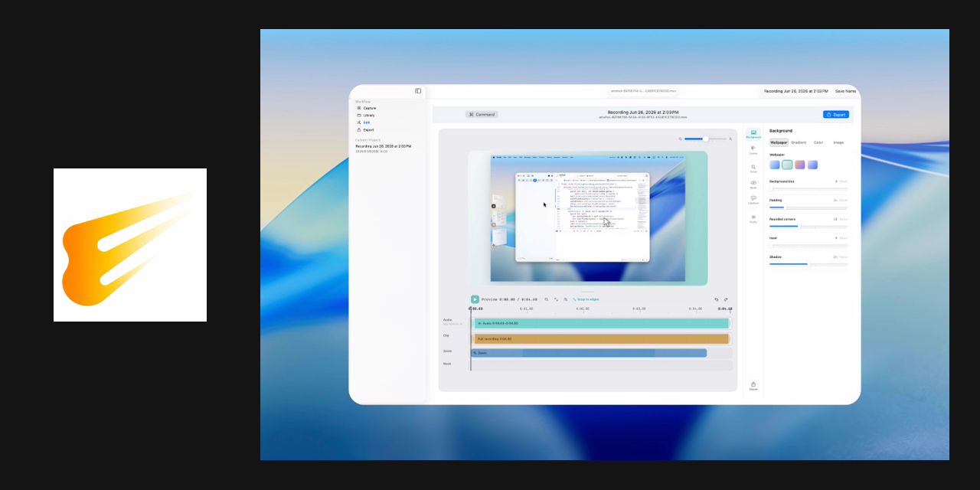Open the Cursor tool panel icon
Viewport: 980px width, 490px height.
tap(753, 150)
